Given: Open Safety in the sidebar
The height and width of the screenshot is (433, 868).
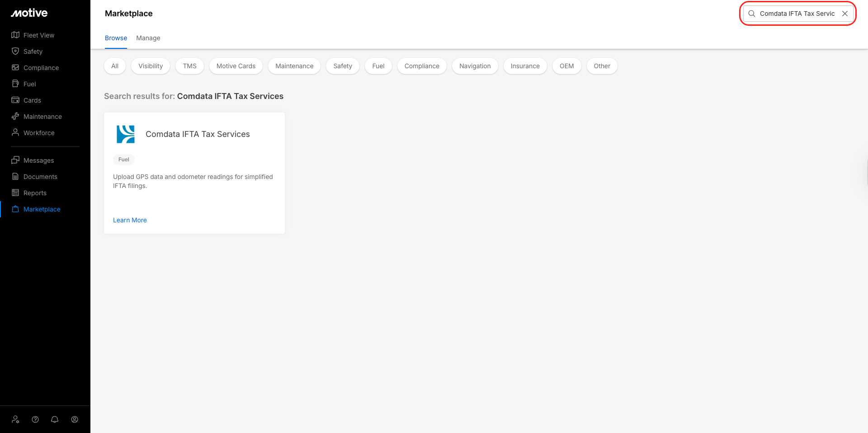Looking at the screenshot, I should pyautogui.click(x=33, y=52).
